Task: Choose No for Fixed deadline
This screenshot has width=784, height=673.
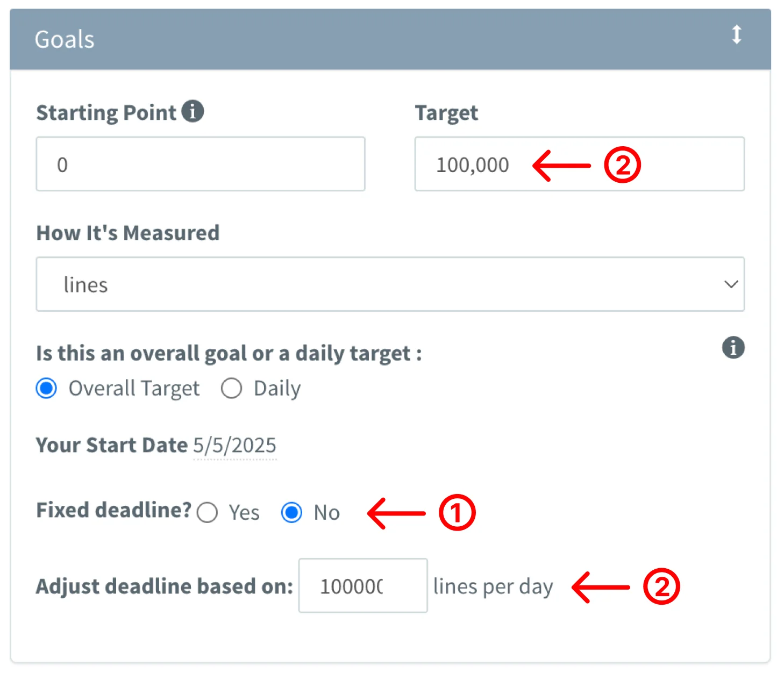Action: 291,512
